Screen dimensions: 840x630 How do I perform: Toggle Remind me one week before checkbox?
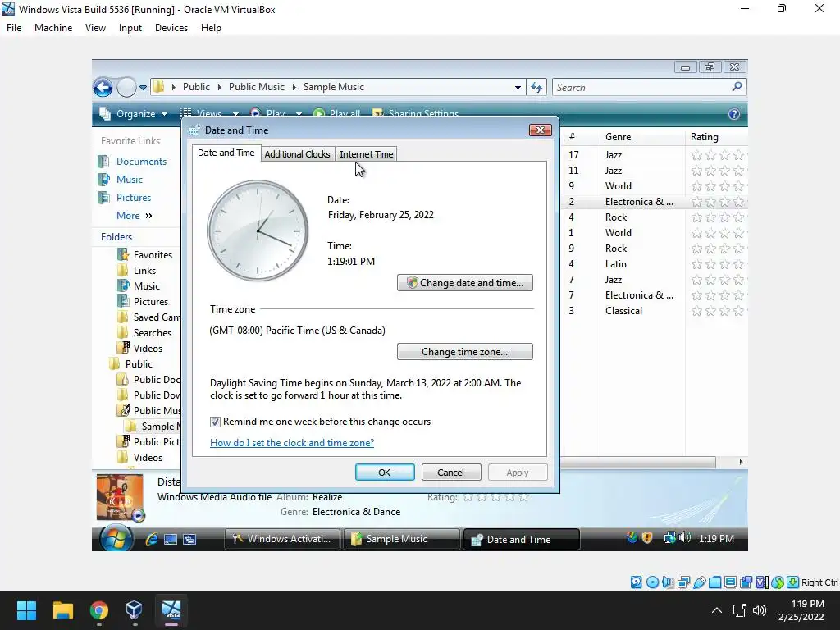[x=216, y=422]
